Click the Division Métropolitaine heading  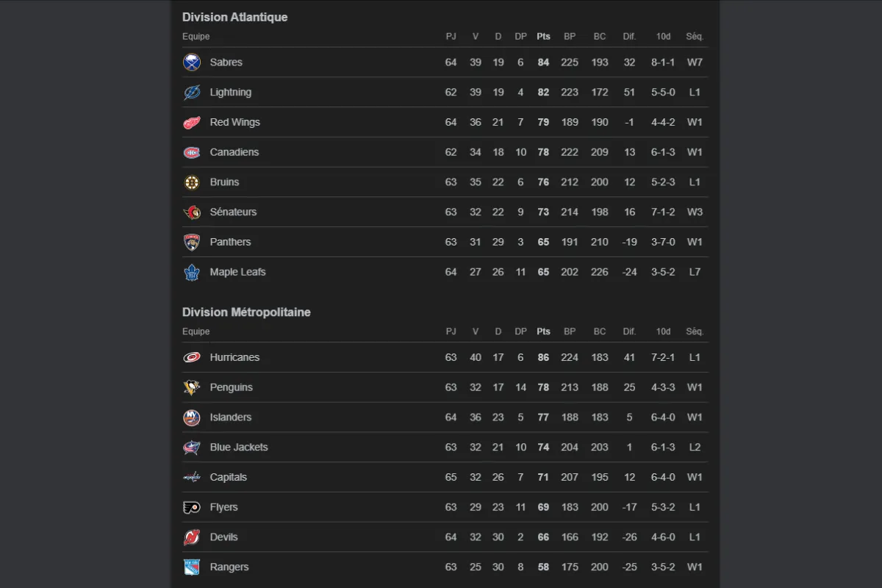tap(246, 312)
